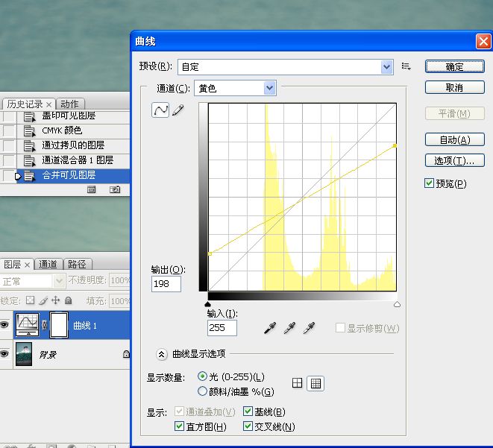Click the 取消 button
This screenshot has height=448, width=493.
click(x=455, y=87)
